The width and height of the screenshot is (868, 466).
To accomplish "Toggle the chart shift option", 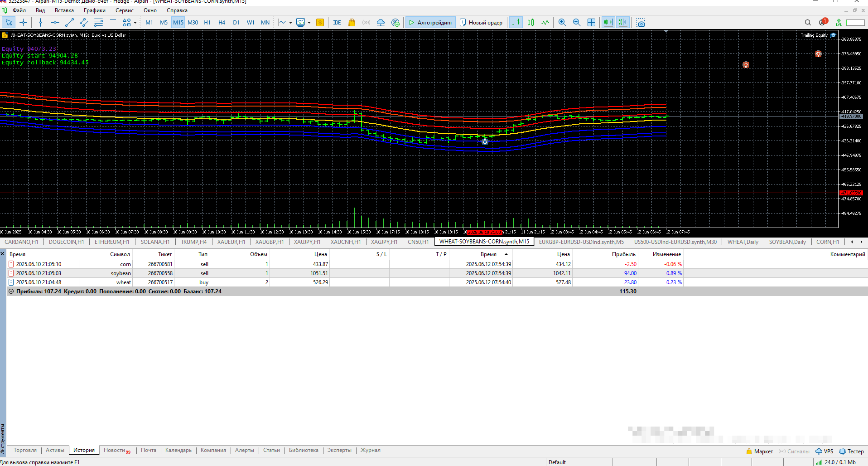I will (623, 22).
